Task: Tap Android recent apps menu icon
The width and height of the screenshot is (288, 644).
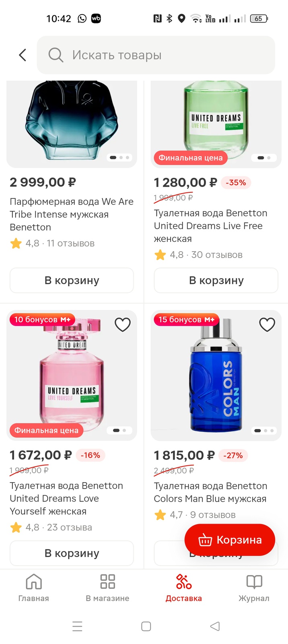Action: pyautogui.click(x=77, y=626)
